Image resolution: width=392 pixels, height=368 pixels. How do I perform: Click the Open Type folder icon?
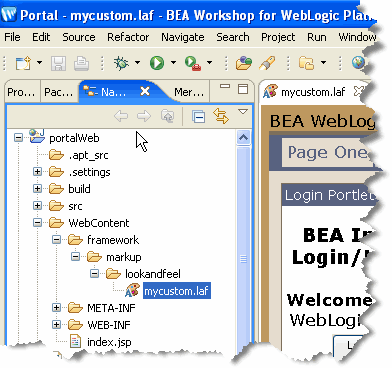pos(244,63)
